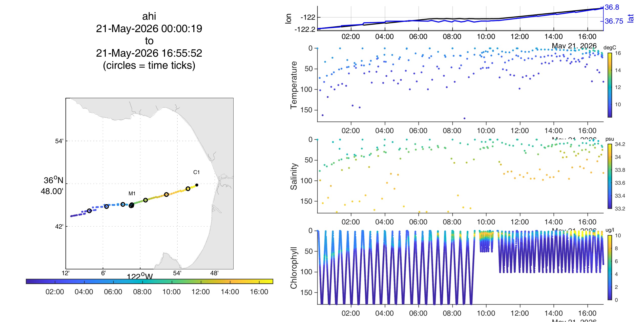Click the chlorophyll ug/l colorbar
This screenshot has width=644, height=322.
click(610, 268)
